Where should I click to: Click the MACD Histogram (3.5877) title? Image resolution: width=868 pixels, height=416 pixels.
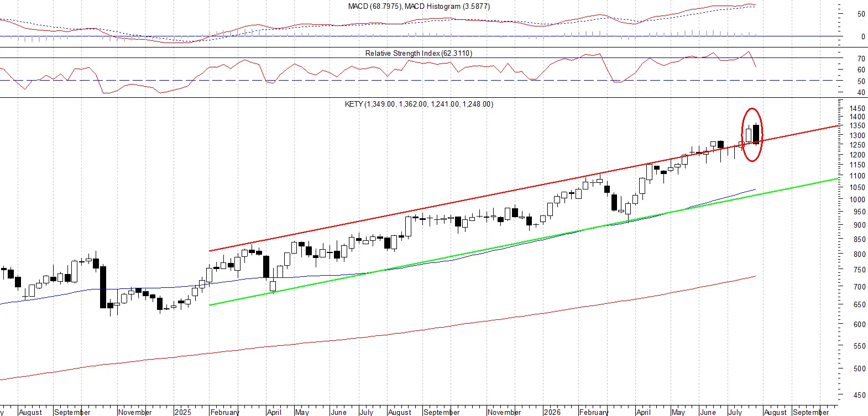point(447,7)
